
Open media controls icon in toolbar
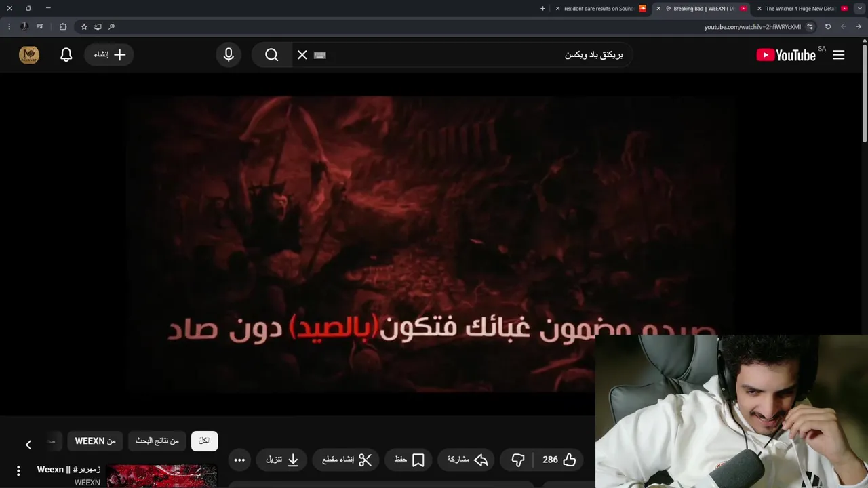(x=40, y=27)
